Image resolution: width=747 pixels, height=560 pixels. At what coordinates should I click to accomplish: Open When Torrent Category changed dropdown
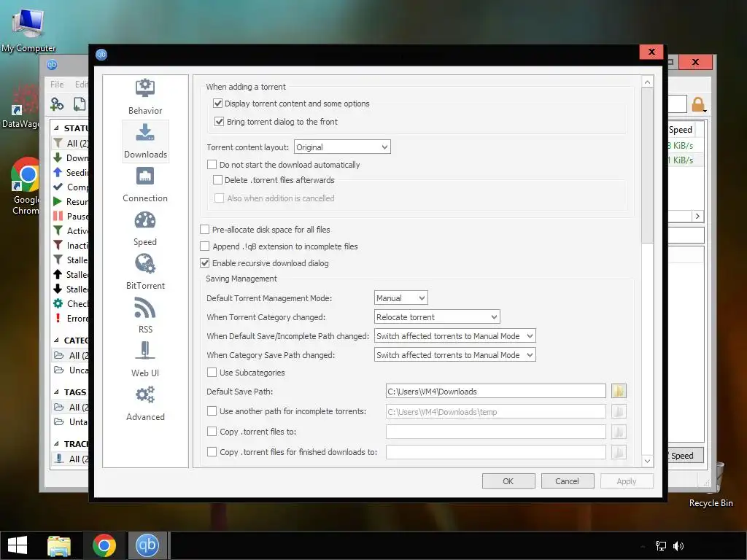[x=437, y=317]
